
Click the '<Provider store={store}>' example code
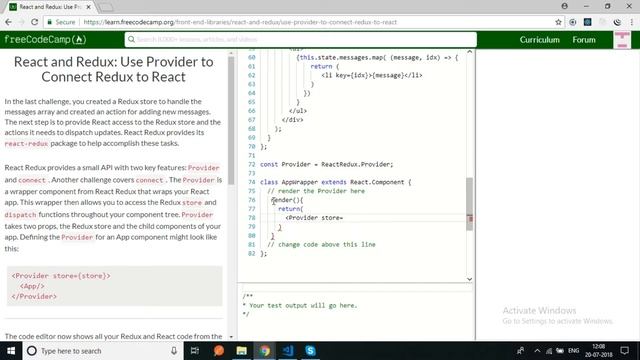61,276
